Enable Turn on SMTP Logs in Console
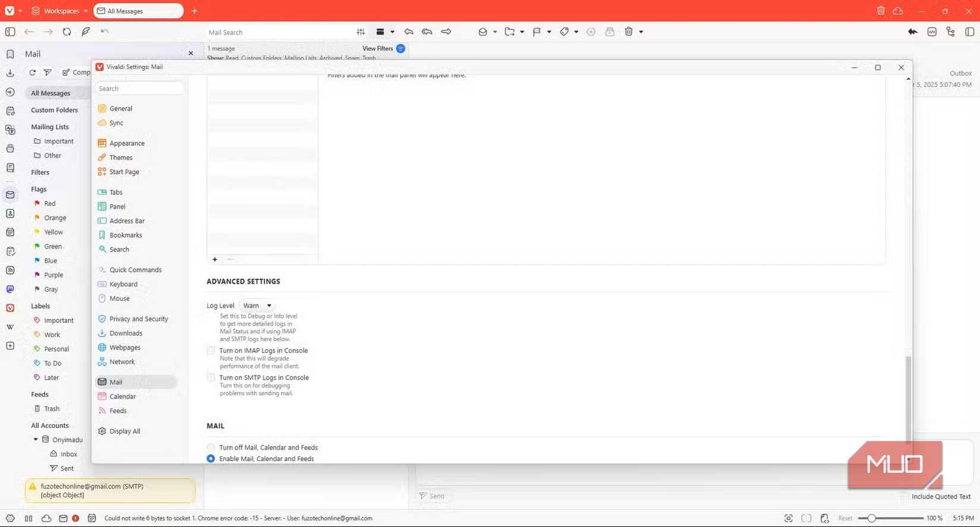This screenshot has height=527, width=980. click(x=211, y=378)
